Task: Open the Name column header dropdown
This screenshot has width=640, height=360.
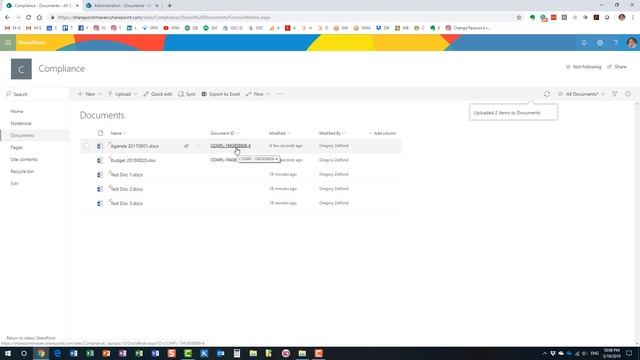Action: click(x=118, y=133)
